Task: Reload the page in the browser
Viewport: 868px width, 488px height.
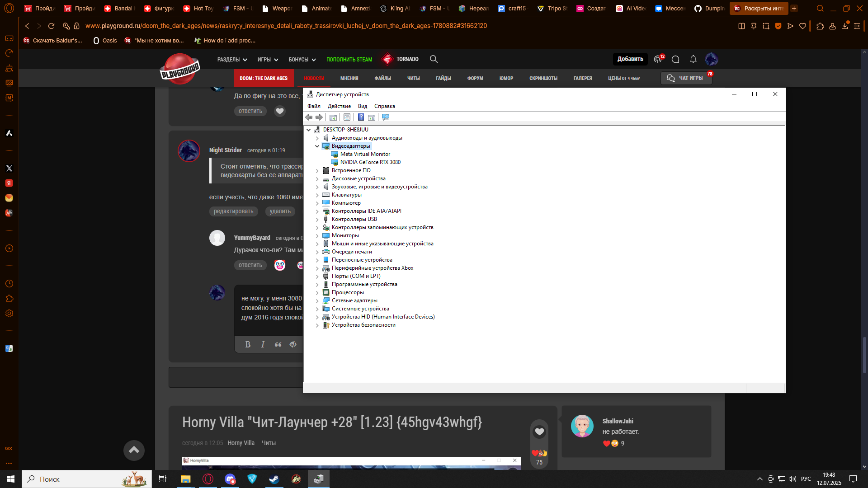Action: [x=51, y=26]
